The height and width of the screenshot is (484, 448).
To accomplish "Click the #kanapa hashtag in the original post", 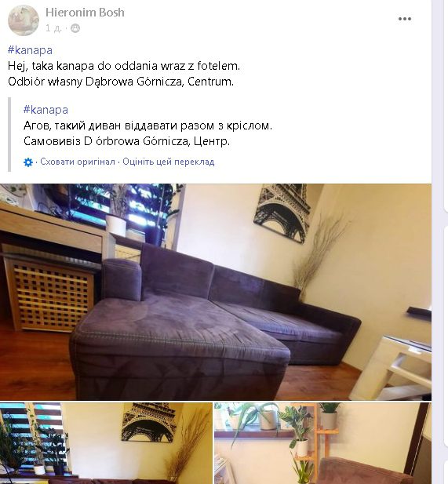I will 30,50.
